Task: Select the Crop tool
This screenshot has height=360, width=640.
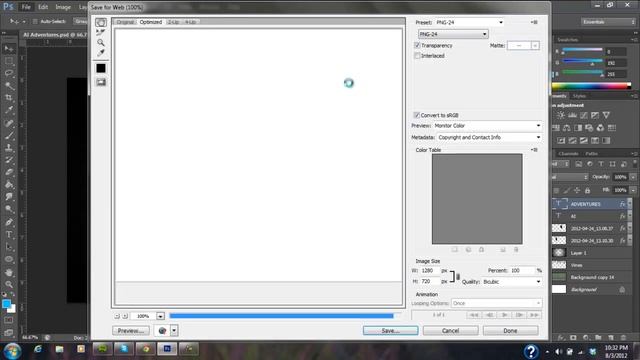Action: point(9,98)
